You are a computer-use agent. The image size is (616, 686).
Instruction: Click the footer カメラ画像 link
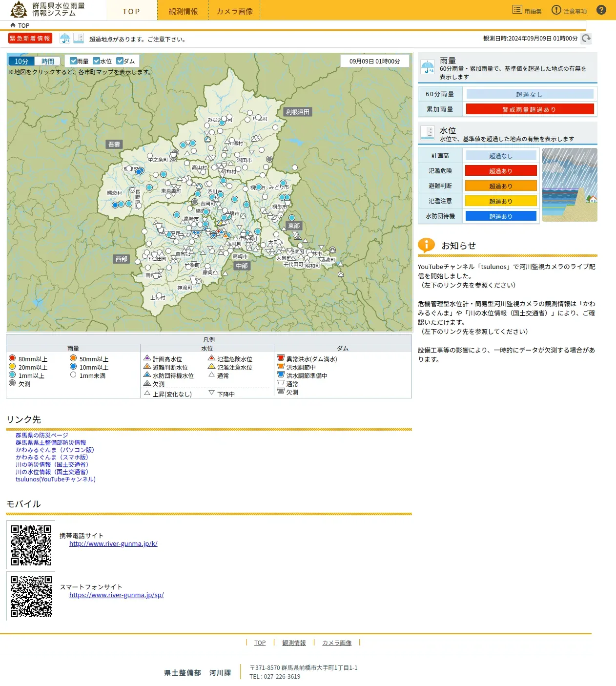[337, 643]
